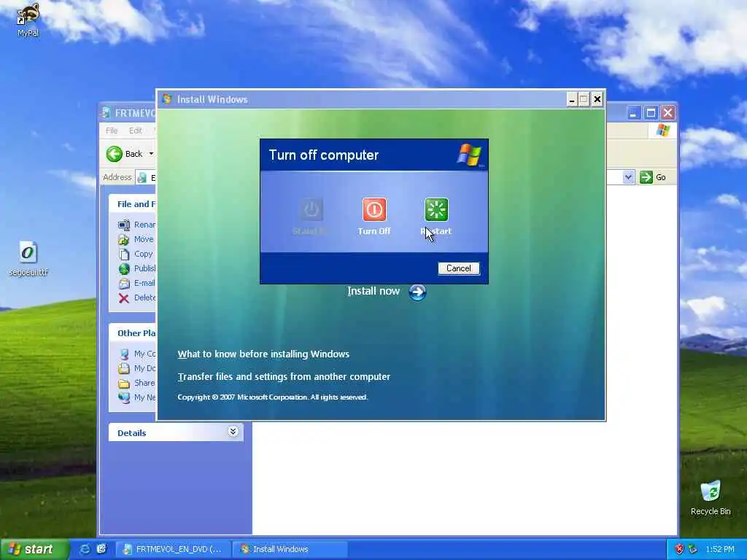Click the greyed-out Stand By icon

[311, 209]
